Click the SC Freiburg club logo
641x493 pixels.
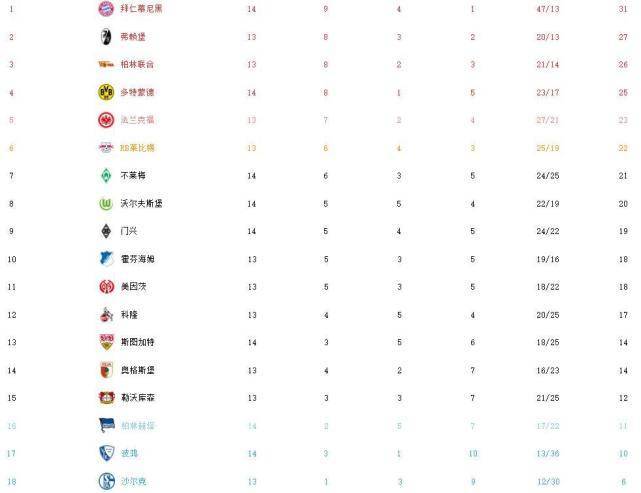106,37
